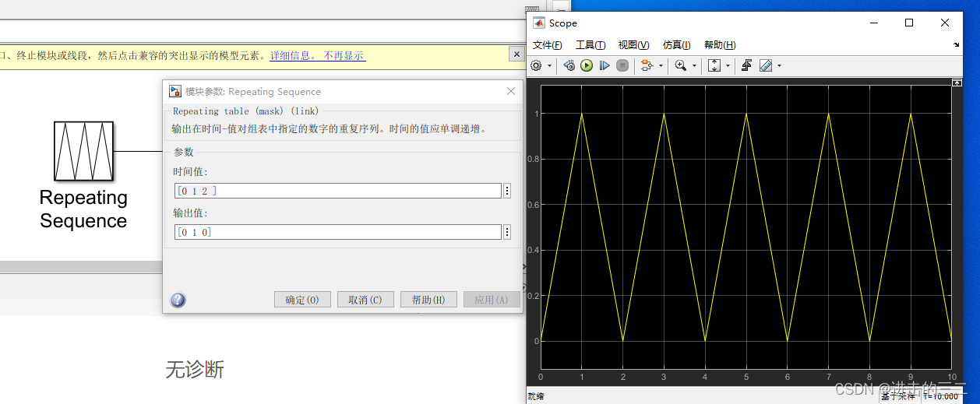Open the measurements dropdown arrow
Image resolution: width=980 pixels, height=404 pixels.
click(779, 66)
